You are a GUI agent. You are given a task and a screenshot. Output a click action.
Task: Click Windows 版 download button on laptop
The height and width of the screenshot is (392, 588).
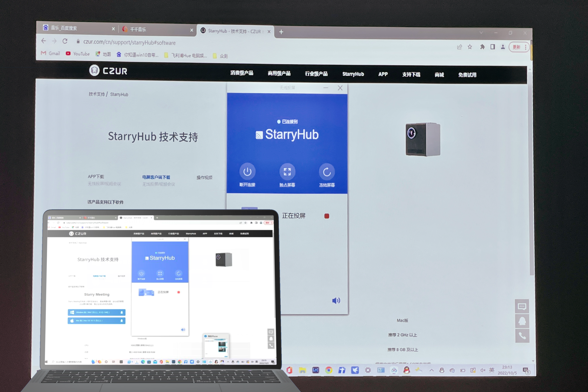pyautogui.click(x=97, y=312)
